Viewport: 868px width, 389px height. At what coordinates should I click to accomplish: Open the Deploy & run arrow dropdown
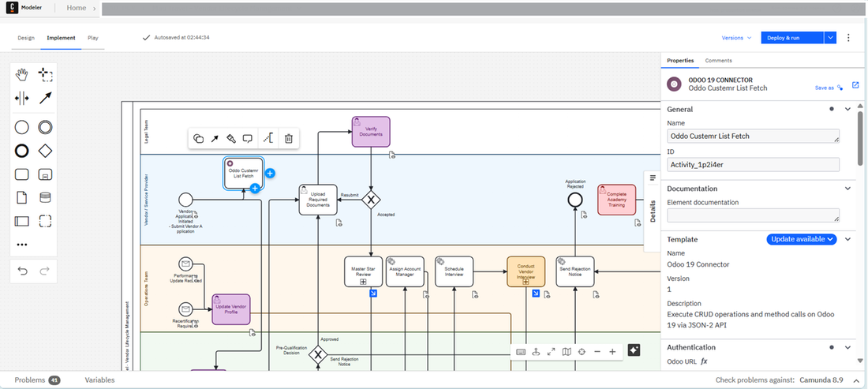(830, 38)
